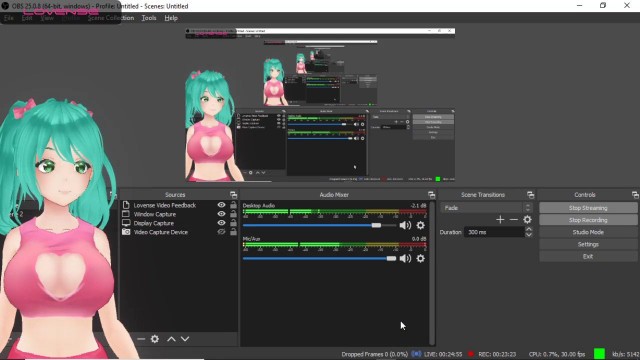Mute Mic/Aux speaker icon
The height and width of the screenshot is (360, 640).
click(405, 258)
